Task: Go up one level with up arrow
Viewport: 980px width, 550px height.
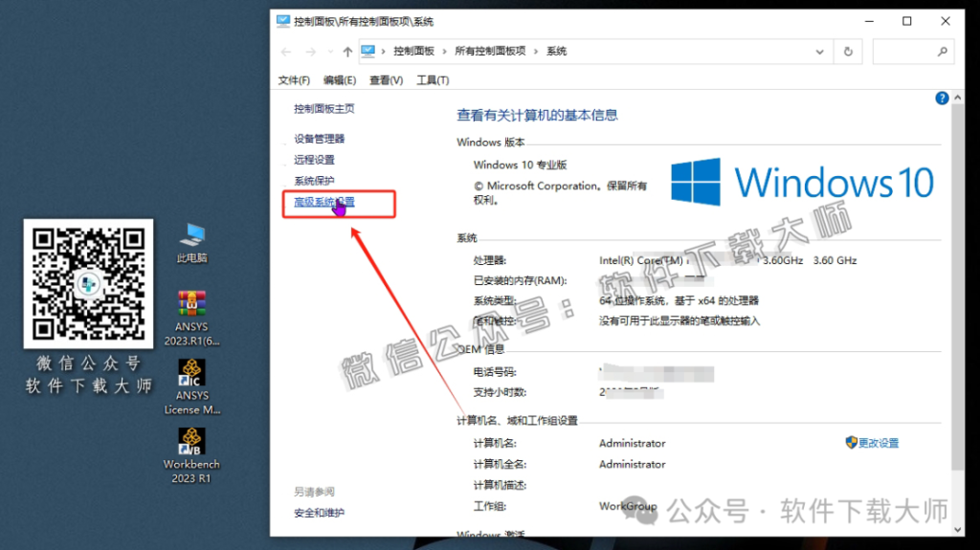Action: coord(347,52)
